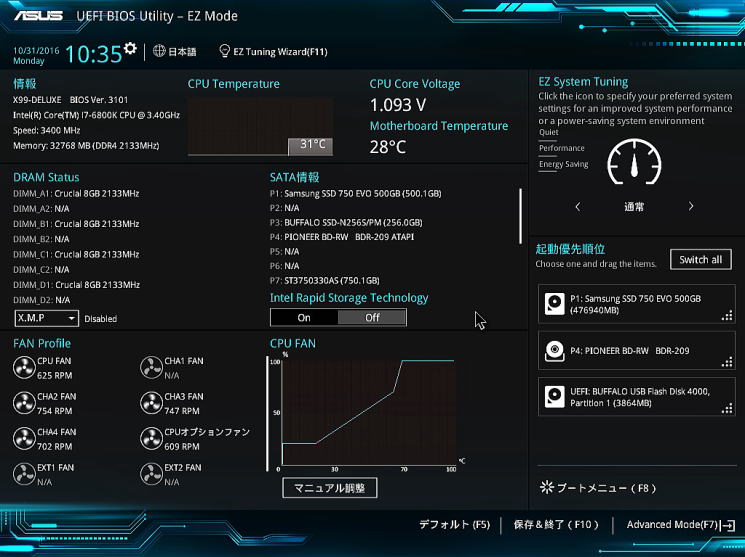745x557 pixels.
Task: Open ブートメニュー (F8) boot menu
Action: click(606, 488)
